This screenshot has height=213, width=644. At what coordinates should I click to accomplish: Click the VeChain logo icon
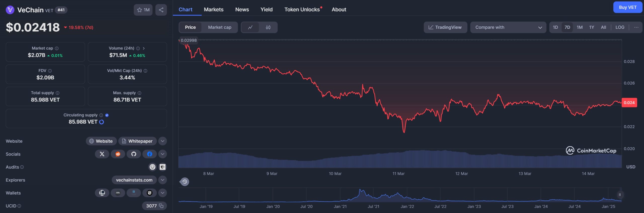(10, 10)
